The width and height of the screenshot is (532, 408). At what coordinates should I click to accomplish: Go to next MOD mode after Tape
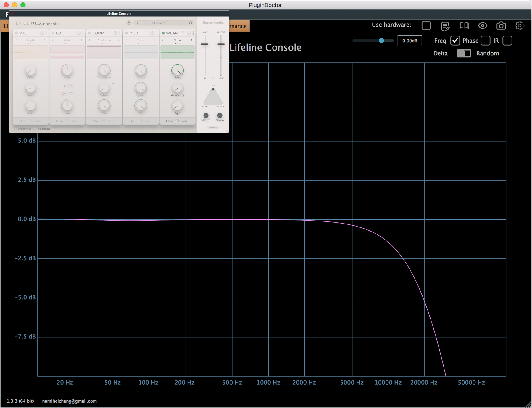(x=155, y=40)
